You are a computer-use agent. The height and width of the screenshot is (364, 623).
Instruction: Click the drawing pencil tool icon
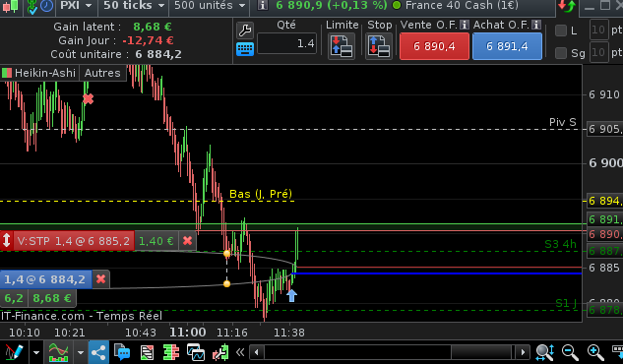pyautogui.click(x=15, y=352)
